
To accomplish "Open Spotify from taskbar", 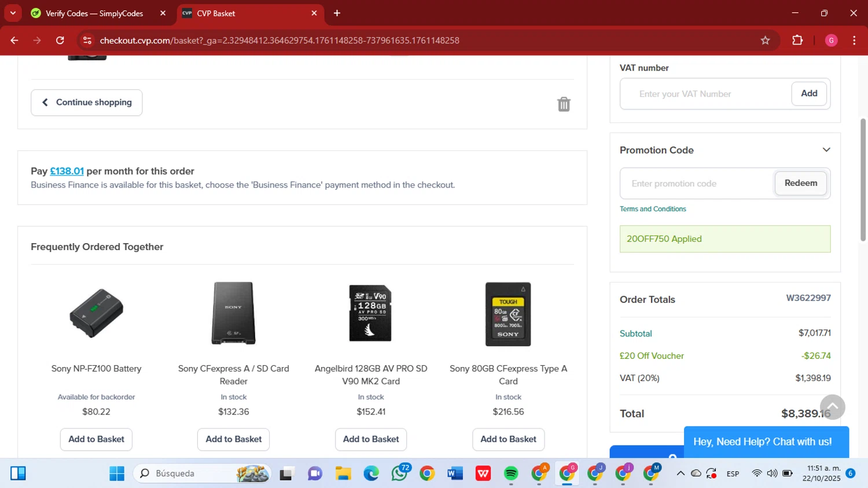I will coord(511,474).
